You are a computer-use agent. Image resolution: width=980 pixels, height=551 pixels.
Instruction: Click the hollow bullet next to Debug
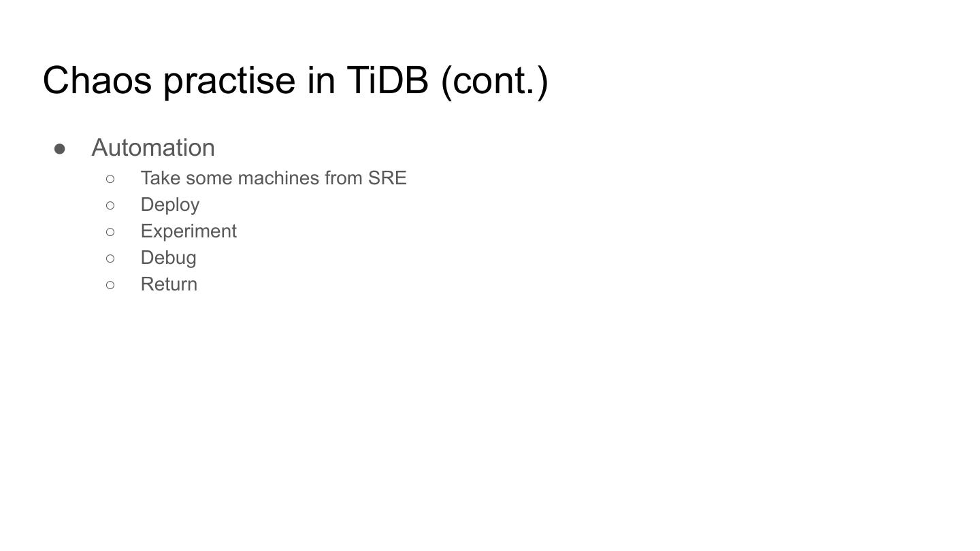click(110, 258)
